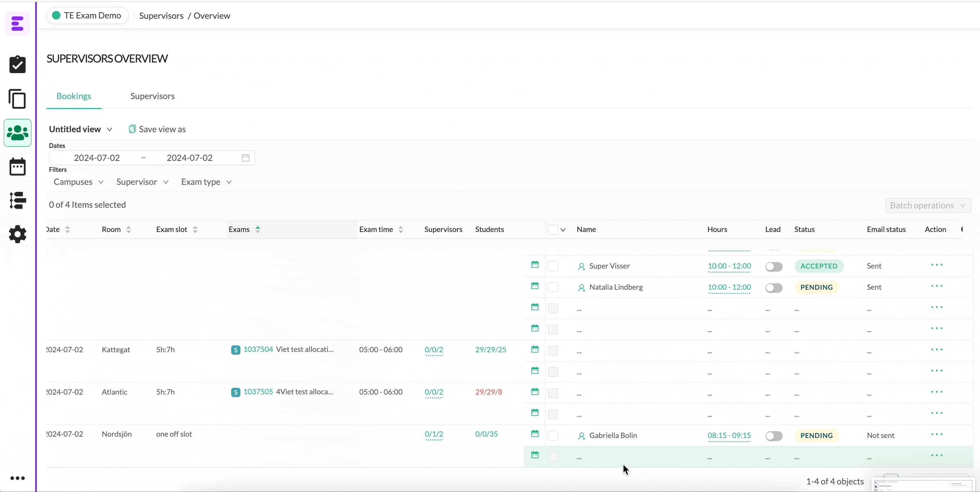Image resolution: width=980 pixels, height=492 pixels.
Task: Click the TE Exam Demo button
Action: [x=87, y=15]
